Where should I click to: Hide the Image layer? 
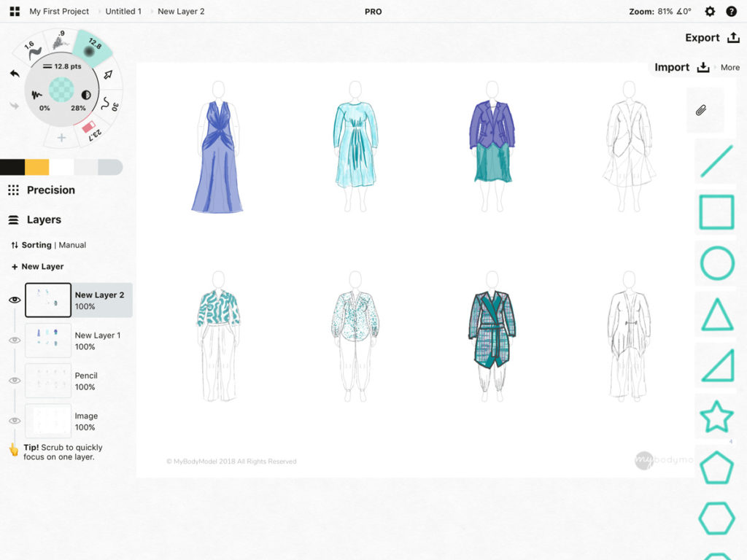coord(15,421)
